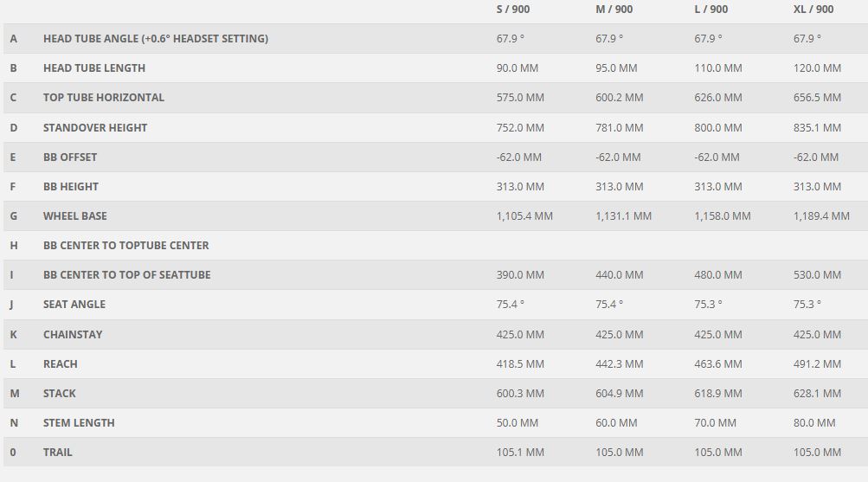Select the XL / 900 column header
Image resolution: width=868 pixels, height=482 pixels.
(813, 10)
